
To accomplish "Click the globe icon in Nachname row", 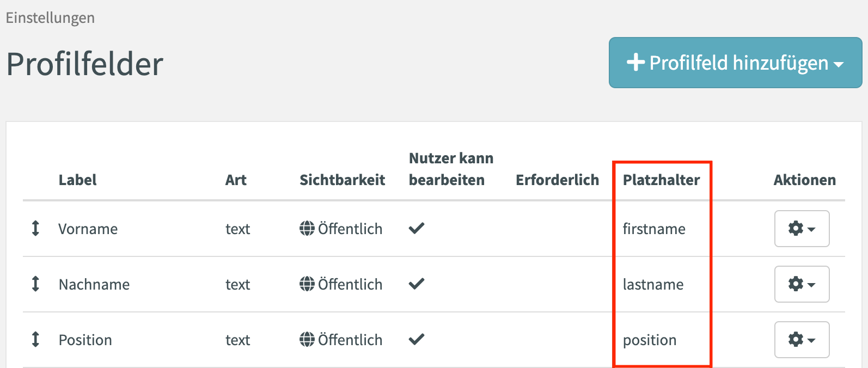I will tap(307, 284).
